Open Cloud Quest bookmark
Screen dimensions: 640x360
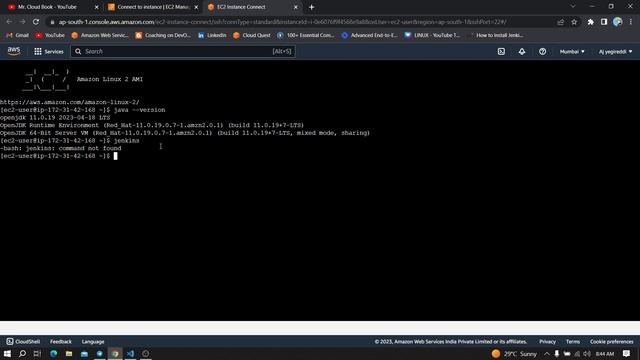[x=251, y=35]
